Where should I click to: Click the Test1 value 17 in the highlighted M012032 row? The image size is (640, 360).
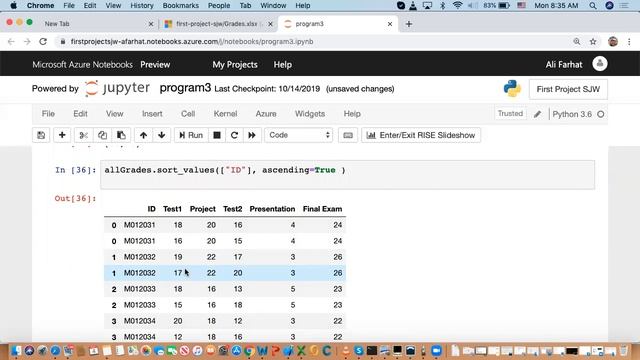pyautogui.click(x=178, y=273)
